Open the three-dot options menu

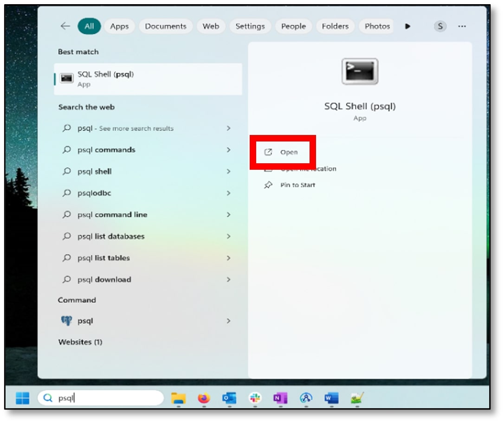coord(462,26)
